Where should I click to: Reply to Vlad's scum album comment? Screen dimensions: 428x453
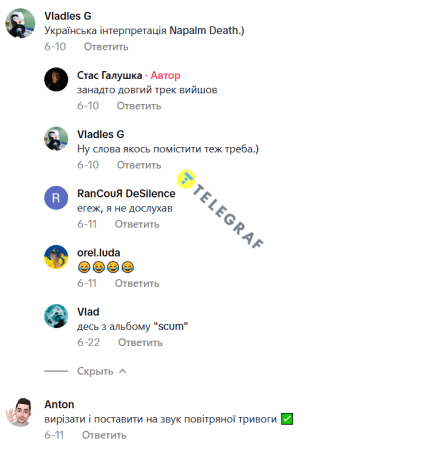pyautogui.click(x=140, y=342)
